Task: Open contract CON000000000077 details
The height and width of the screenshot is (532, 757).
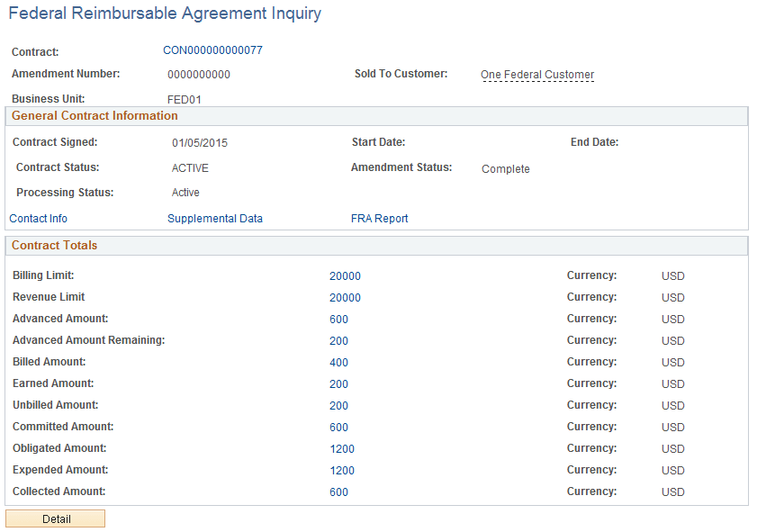Action: point(211,50)
